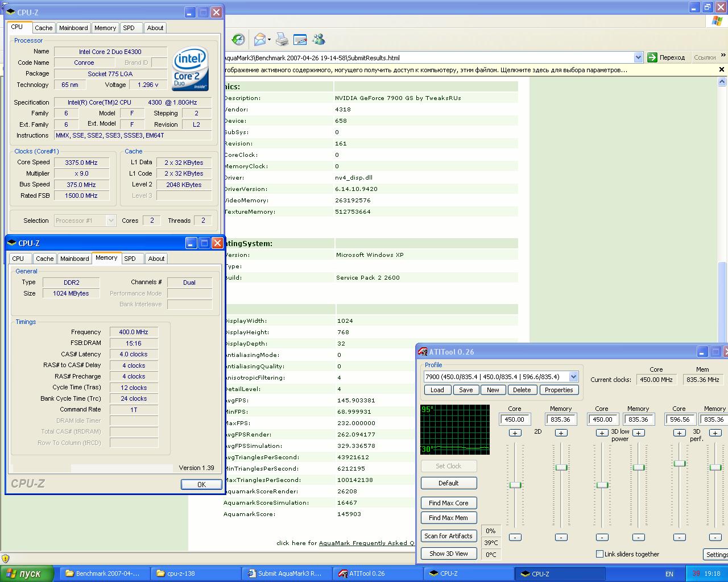Click the Edit page icon in browser toolbar
The image size is (728, 582).
point(300,39)
